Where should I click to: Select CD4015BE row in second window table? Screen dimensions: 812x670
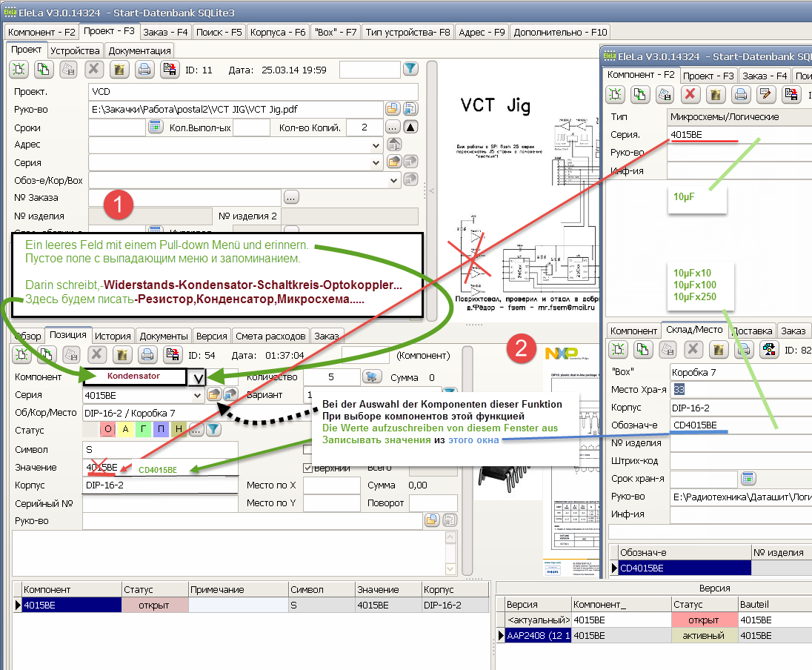coord(710,568)
